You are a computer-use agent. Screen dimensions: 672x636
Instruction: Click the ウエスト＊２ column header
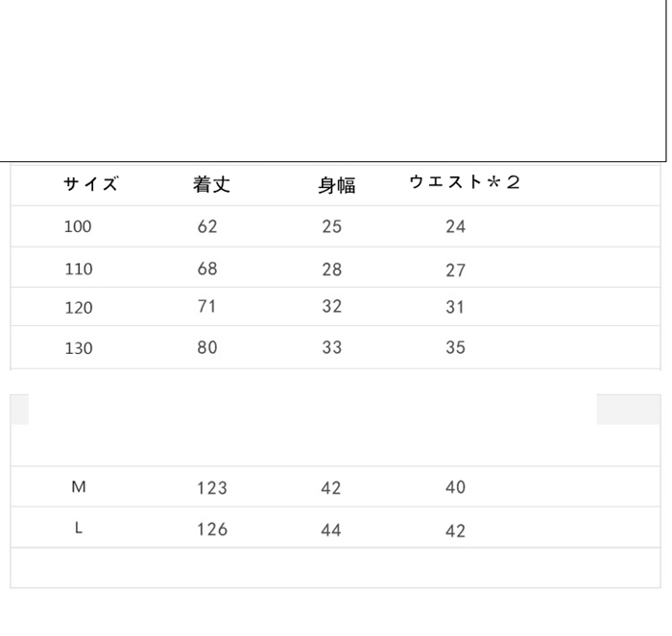pos(464,182)
